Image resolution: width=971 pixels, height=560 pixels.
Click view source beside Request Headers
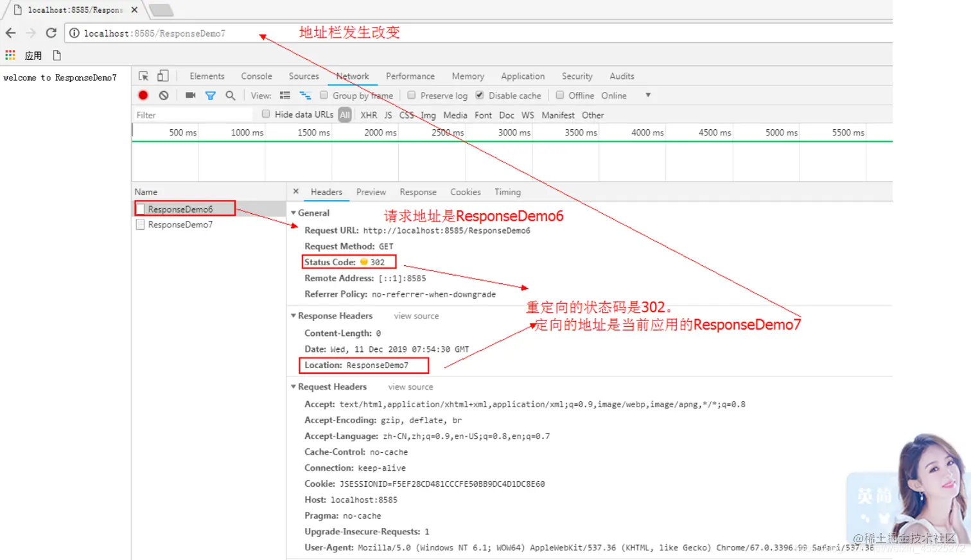coord(410,387)
